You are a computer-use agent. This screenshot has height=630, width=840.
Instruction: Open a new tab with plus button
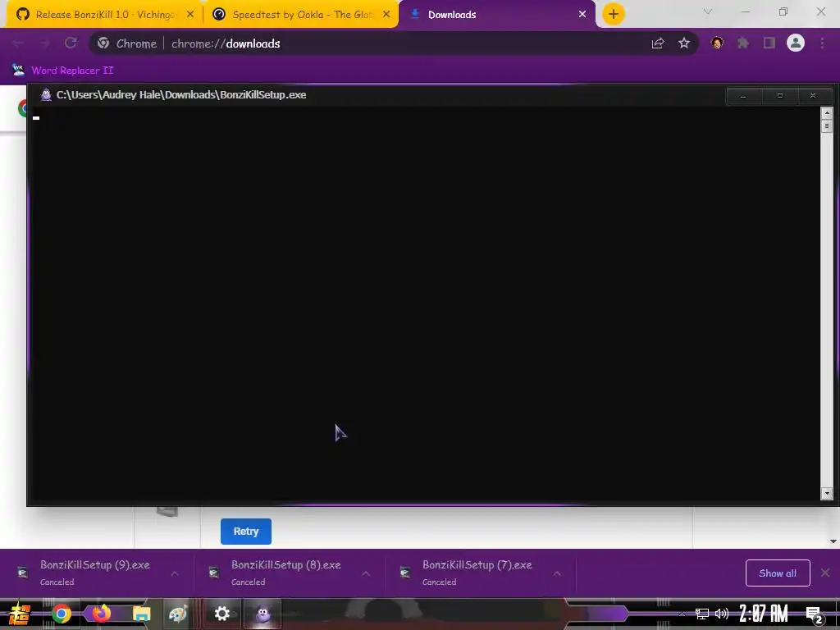tap(614, 15)
